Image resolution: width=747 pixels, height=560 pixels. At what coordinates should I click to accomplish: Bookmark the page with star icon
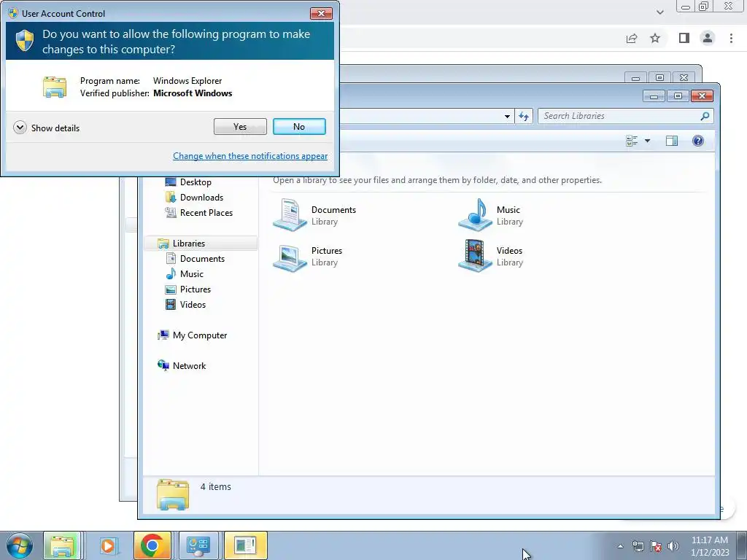tap(655, 38)
